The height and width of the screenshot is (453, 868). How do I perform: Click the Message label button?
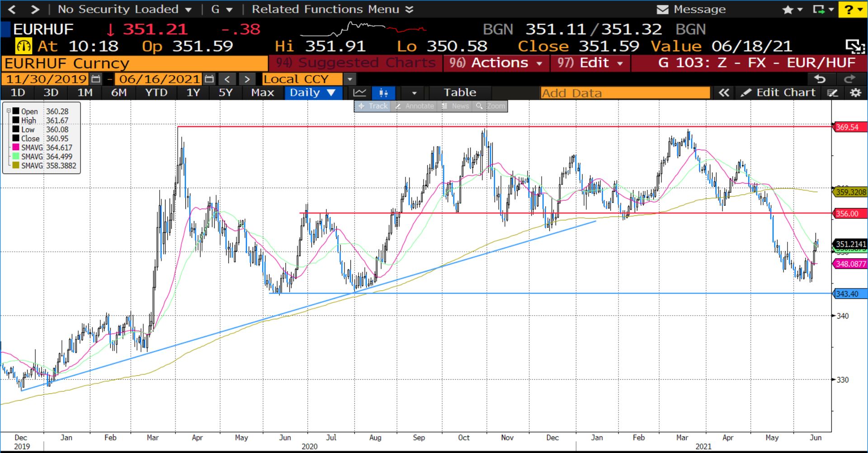pyautogui.click(x=699, y=9)
